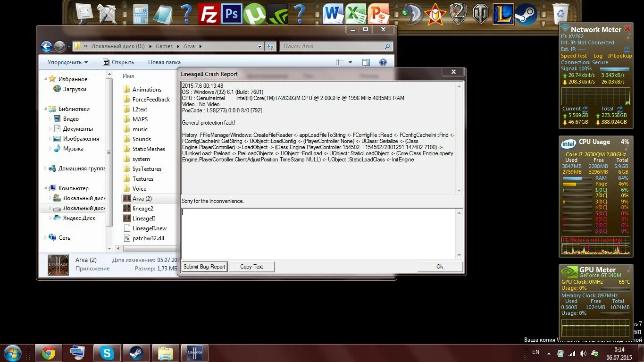
Task: Click the Windows Start orb
Action: point(12,353)
